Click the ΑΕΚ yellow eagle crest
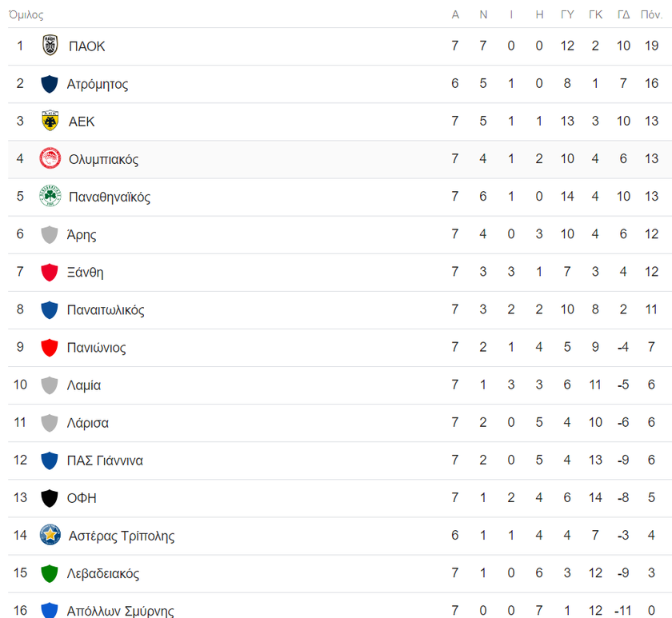Viewport: 672px width, 618px height. coord(50,121)
